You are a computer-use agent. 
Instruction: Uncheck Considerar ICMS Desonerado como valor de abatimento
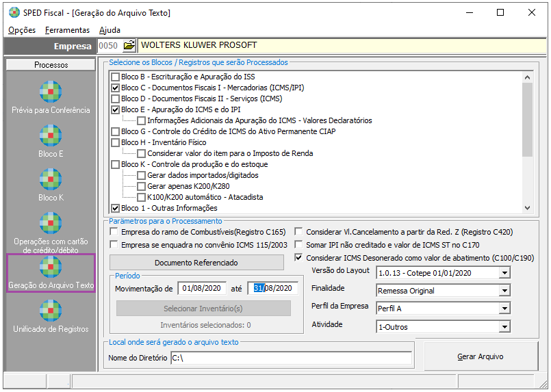(298, 257)
